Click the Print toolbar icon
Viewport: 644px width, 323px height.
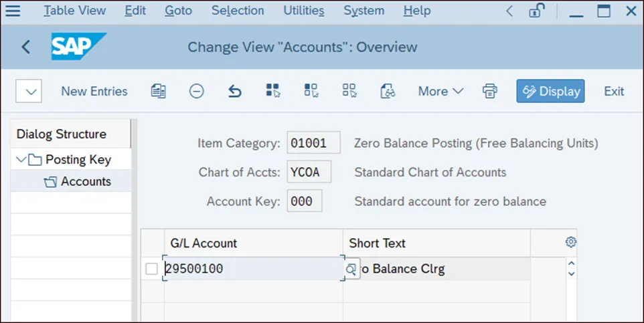490,92
